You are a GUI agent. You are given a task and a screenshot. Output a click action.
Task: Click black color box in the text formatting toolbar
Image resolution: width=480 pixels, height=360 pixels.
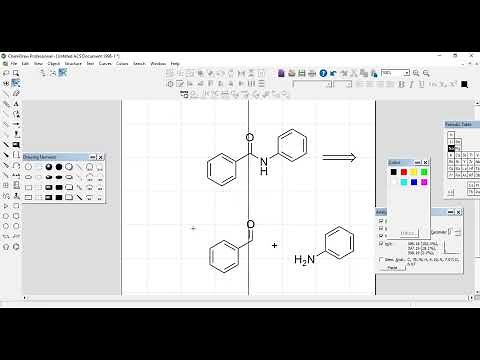click(x=464, y=84)
